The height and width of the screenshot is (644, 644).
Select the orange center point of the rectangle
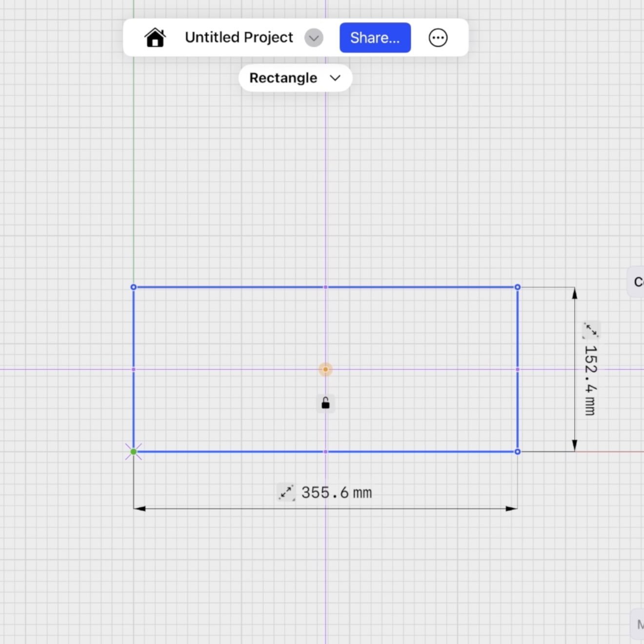[x=325, y=369]
